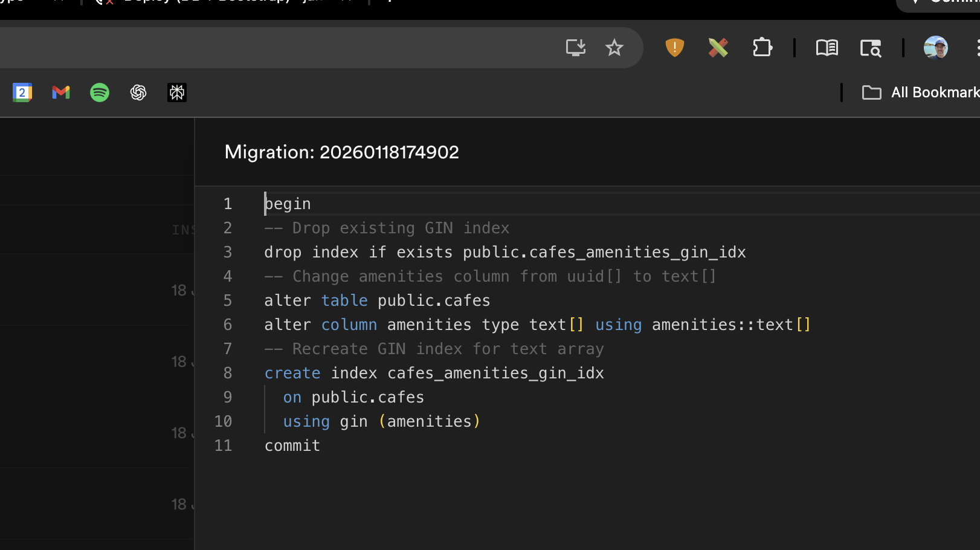The image size is (980, 550).
Task: Open the Google Calendar bookmark
Action: pos(22,92)
